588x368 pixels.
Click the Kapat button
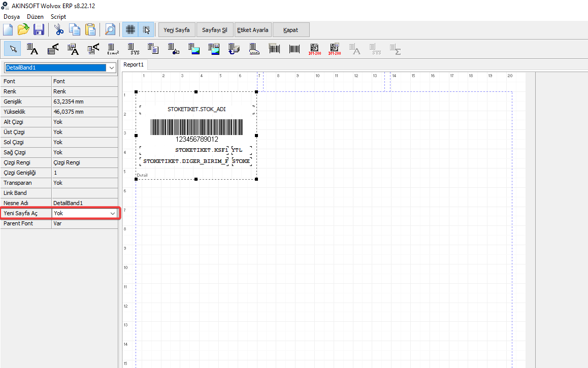[290, 30]
